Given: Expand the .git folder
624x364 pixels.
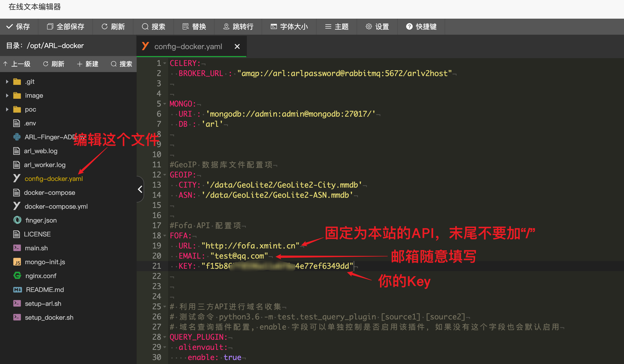Looking at the screenshot, I should pyautogui.click(x=7, y=82).
